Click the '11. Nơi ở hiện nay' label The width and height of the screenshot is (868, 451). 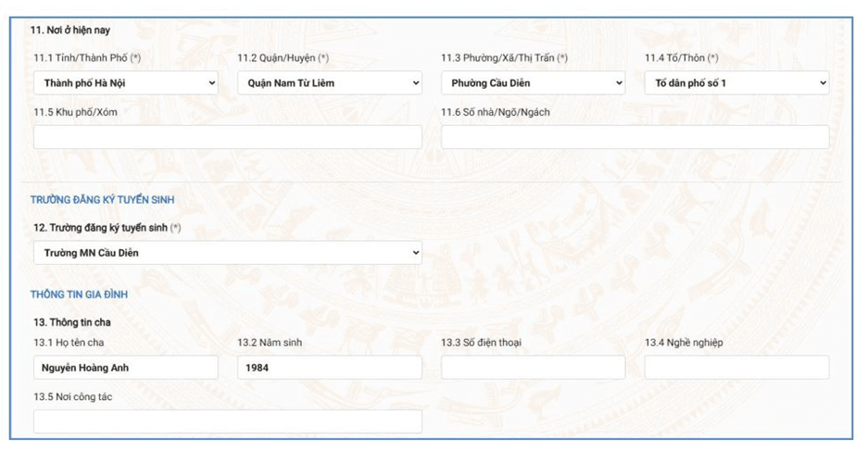(x=70, y=31)
